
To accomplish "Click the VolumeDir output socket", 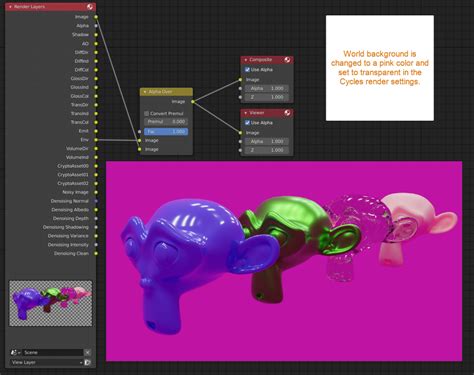I will [96, 149].
